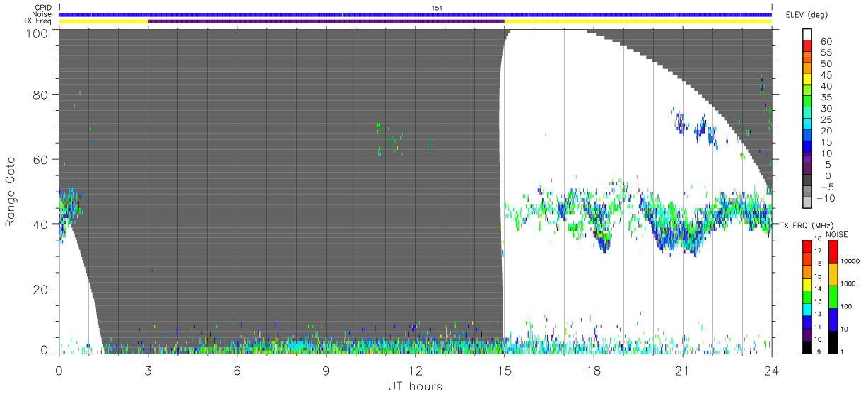Click the NOISE colorbar title
This screenshot has width=868, height=401.
tap(838, 234)
